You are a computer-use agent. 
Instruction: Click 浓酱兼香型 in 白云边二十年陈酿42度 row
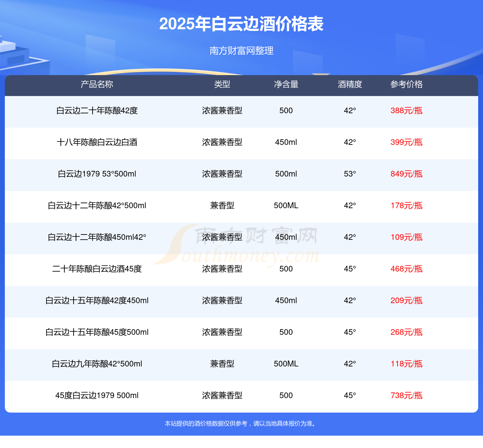coord(222,111)
